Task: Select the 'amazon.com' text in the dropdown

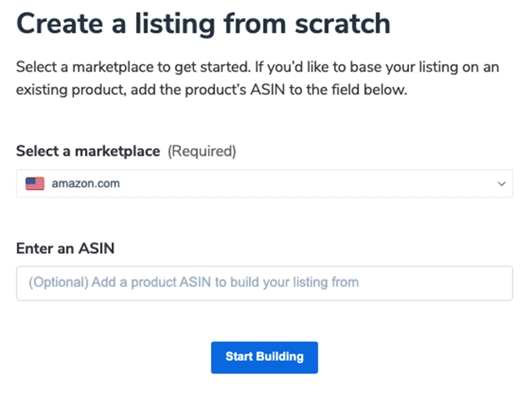Action: tap(85, 183)
